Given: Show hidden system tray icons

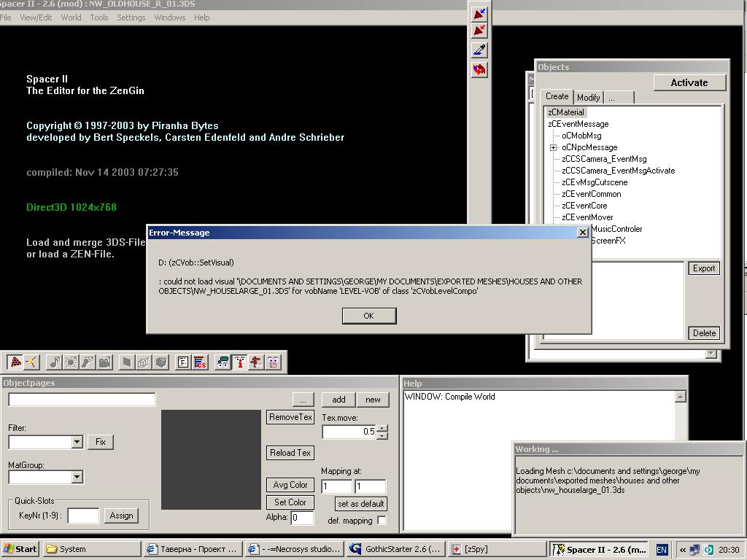Looking at the screenshot, I should point(683,550).
